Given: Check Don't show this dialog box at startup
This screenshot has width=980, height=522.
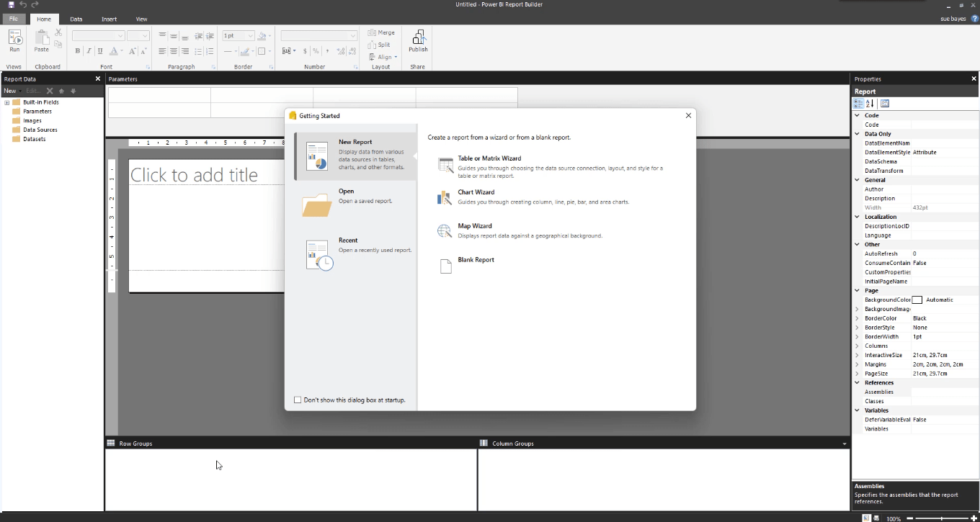Looking at the screenshot, I should tap(298, 400).
